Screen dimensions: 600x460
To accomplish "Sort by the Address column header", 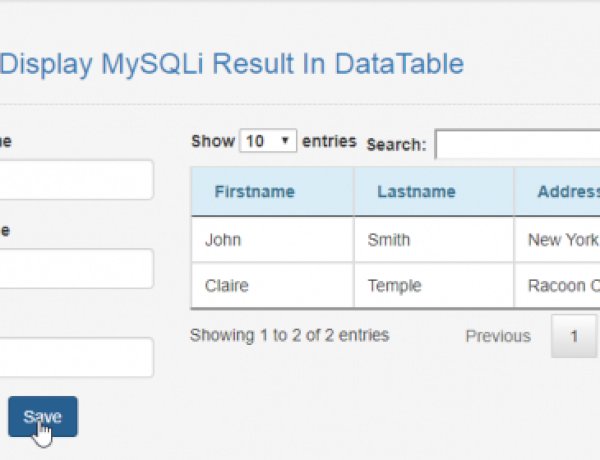I will (x=566, y=192).
